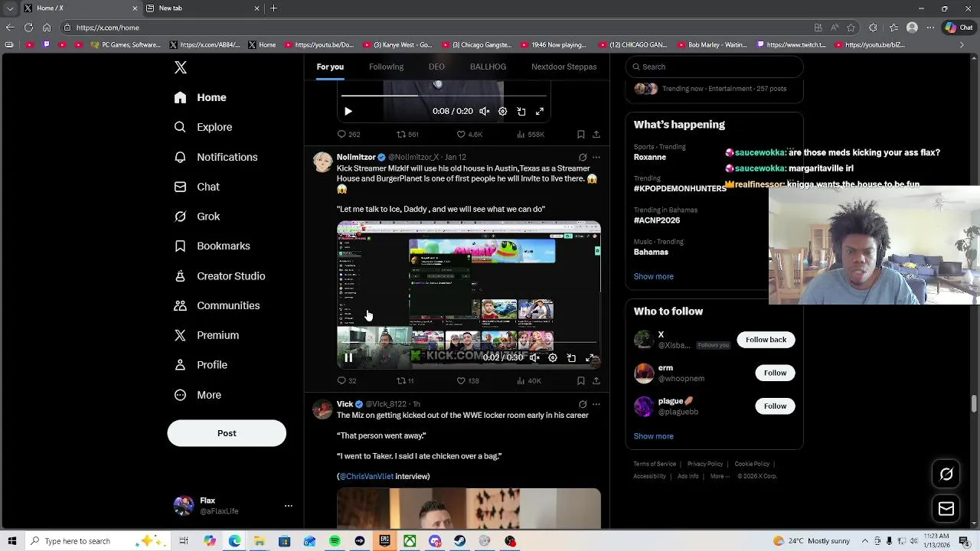The image size is (980, 551).
Task: Open Bookmarks in sidebar
Action: pos(212,246)
